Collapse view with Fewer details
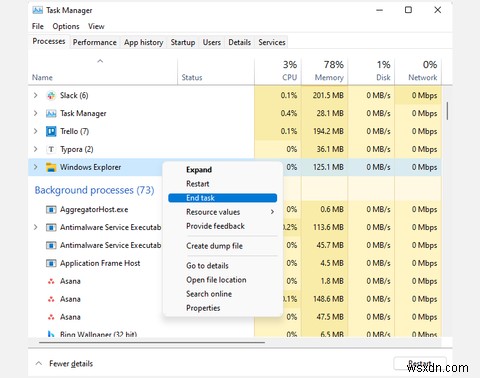 click(64, 364)
